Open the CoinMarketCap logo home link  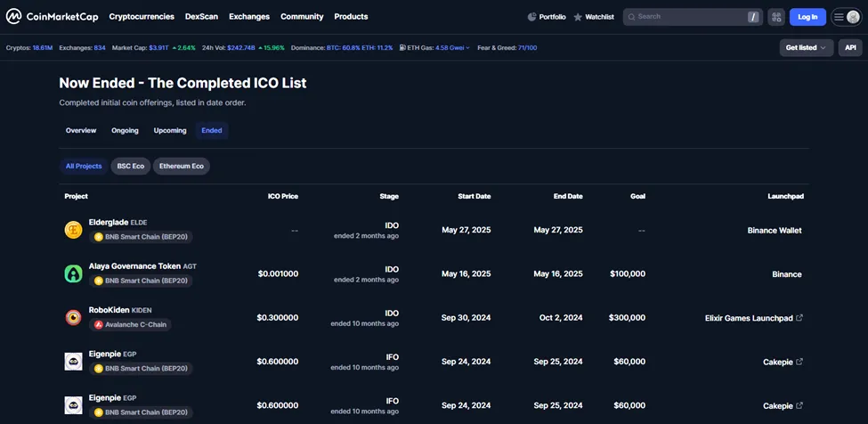tap(52, 17)
